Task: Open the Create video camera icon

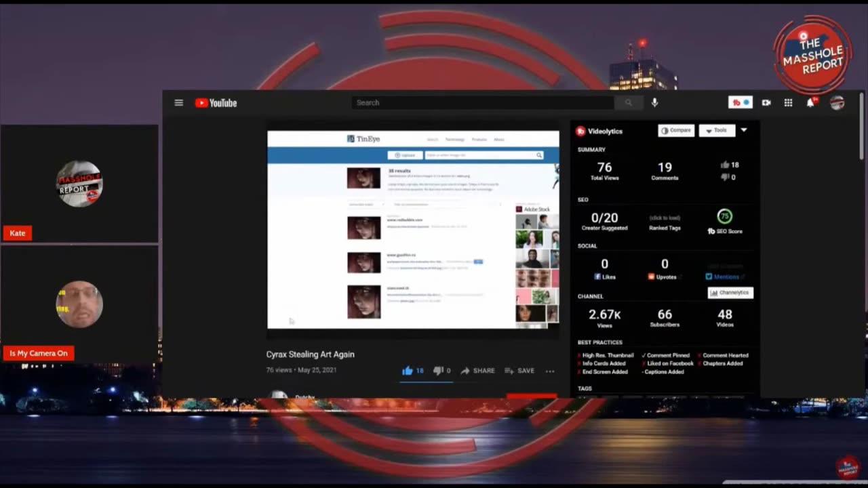Action: [766, 102]
